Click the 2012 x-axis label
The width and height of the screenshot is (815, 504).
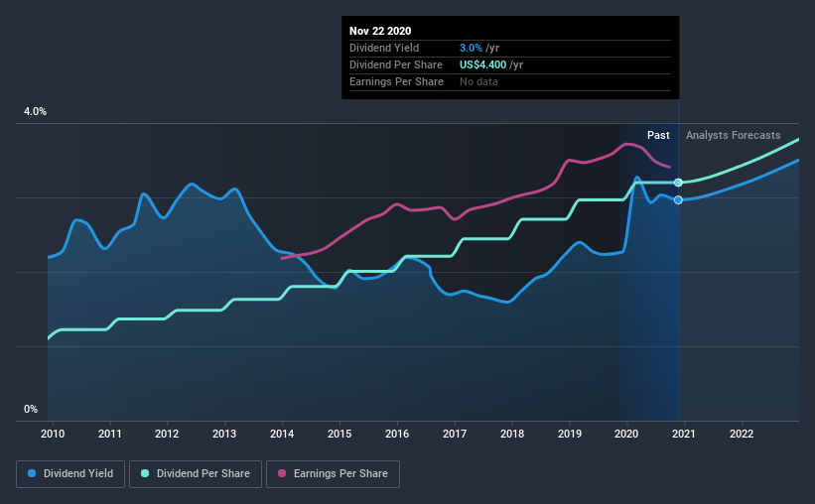point(167,434)
